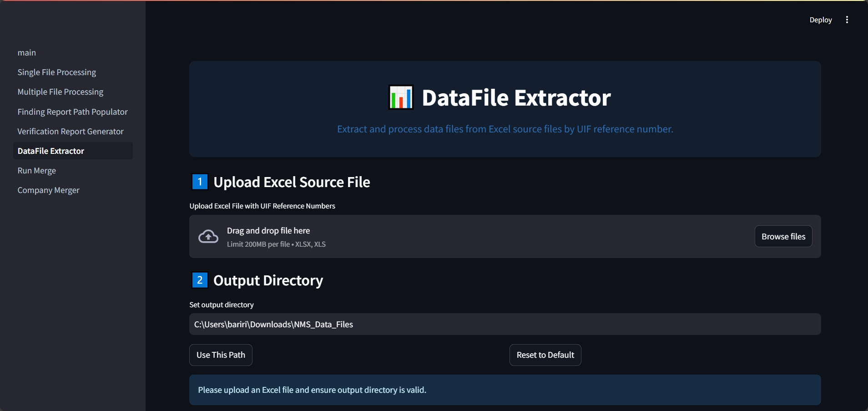The width and height of the screenshot is (868, 411).
Task: Click Browse files to upload Excel
Action: (x=783, y=236)
